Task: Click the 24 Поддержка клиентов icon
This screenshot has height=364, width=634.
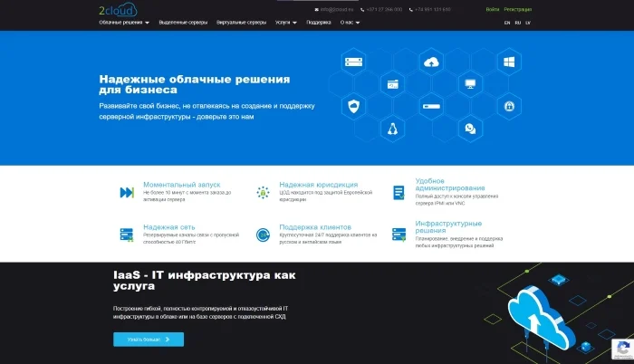Action: coord(263,235)
